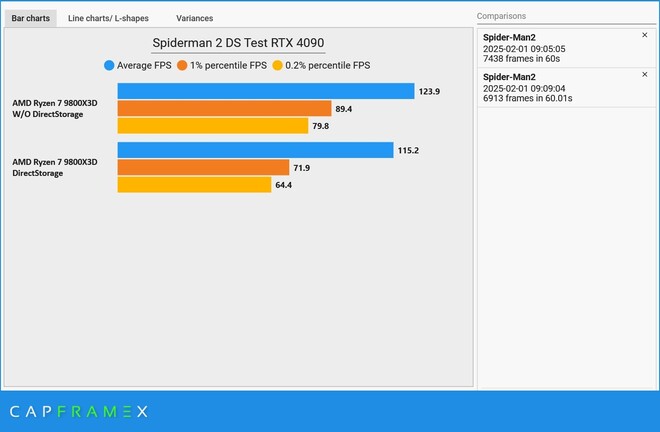Click the 123.9 average FPS bar

[x=266, y=91]
